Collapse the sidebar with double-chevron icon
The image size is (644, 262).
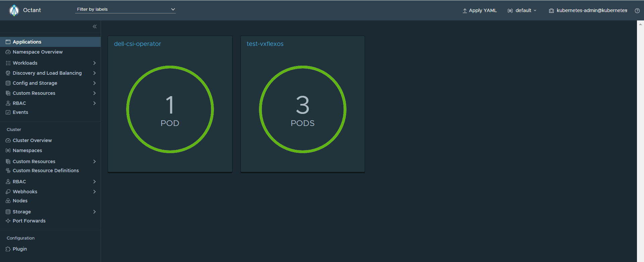(x=95, y=26)
